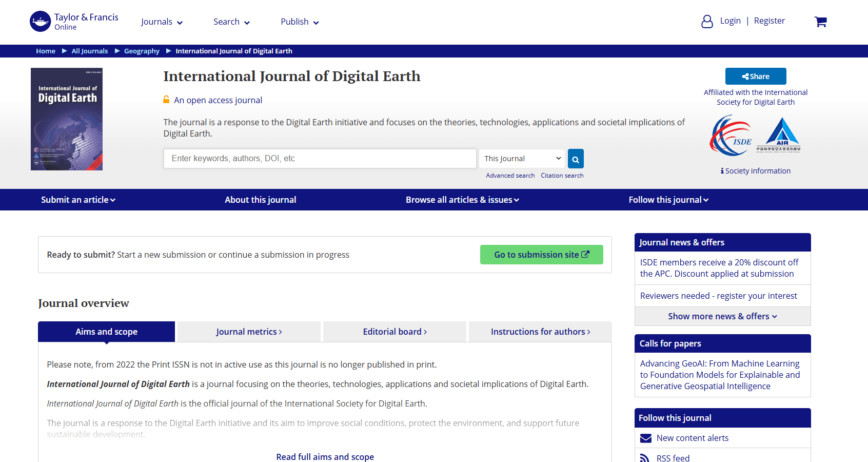Go to Home in the breadcrumb
This screenshot has height=462, width=868.
(x=46, y=51)
